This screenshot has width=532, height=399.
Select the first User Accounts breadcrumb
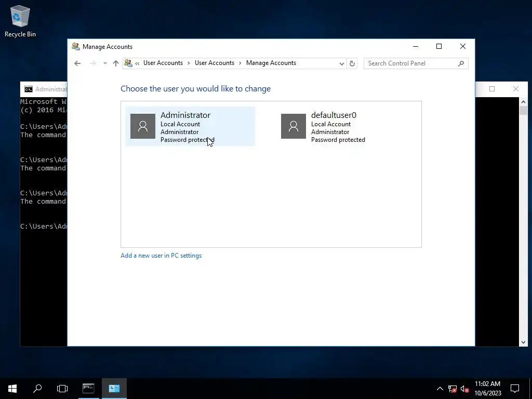click(163, 63)
